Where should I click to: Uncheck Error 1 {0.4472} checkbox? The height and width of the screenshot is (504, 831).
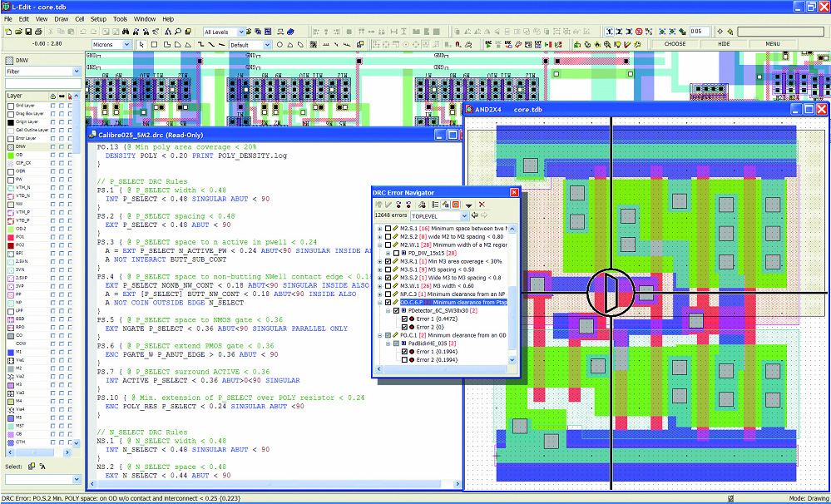[x=404, y=319]
